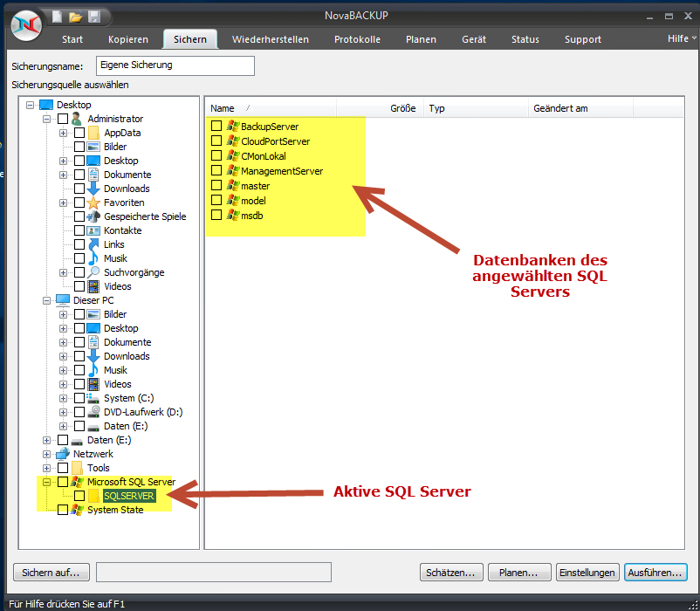Switch to the Protokolle tab
Screen dimensions: 700x611
[357, 39]
